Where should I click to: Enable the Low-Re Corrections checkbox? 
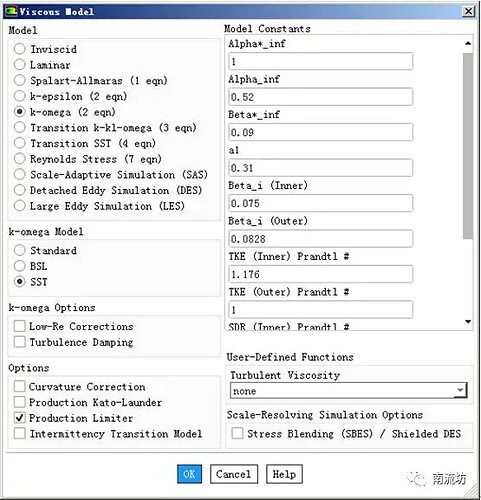pos(20,326)
